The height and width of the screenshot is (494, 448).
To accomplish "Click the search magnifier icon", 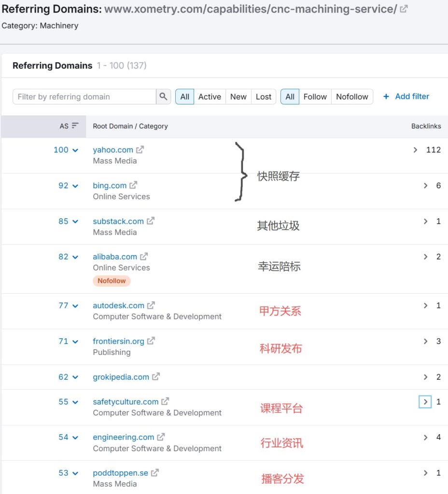I will tap(163, 96).
